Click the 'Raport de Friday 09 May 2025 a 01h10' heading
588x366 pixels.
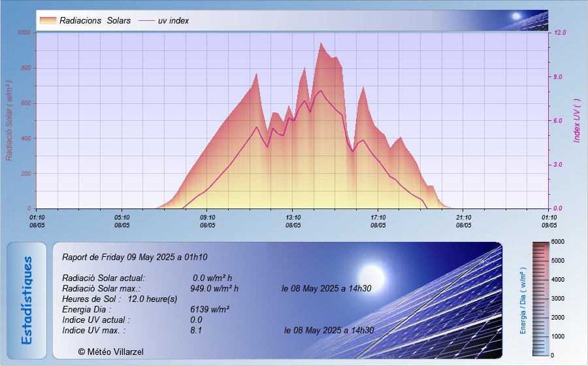[135, 258]
